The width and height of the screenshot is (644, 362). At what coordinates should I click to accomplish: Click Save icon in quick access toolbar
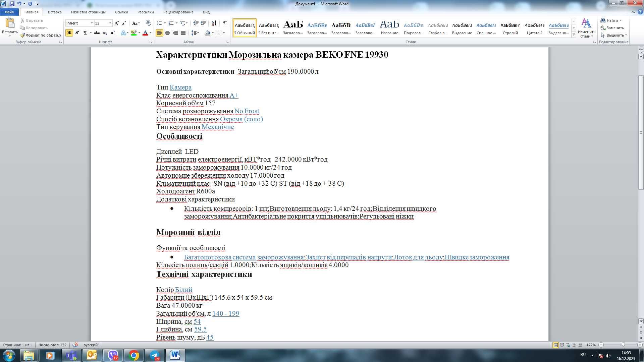point(12,4)
